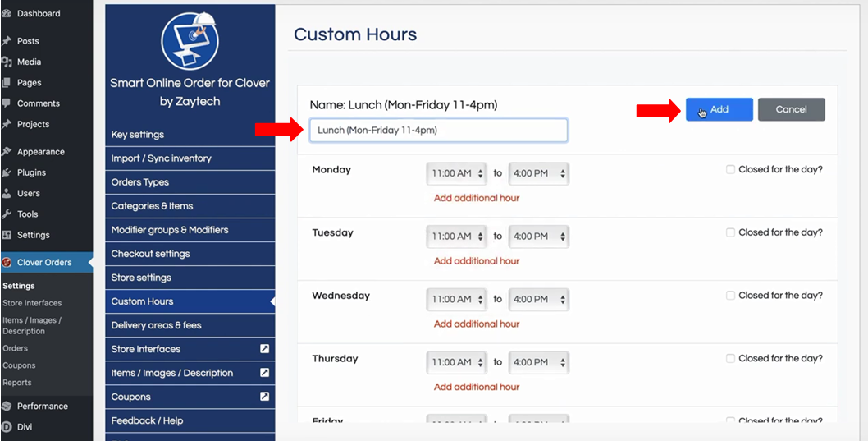868x441 pixels.
Task: Open Store settings menu item
Action: [x=190, y=278]
